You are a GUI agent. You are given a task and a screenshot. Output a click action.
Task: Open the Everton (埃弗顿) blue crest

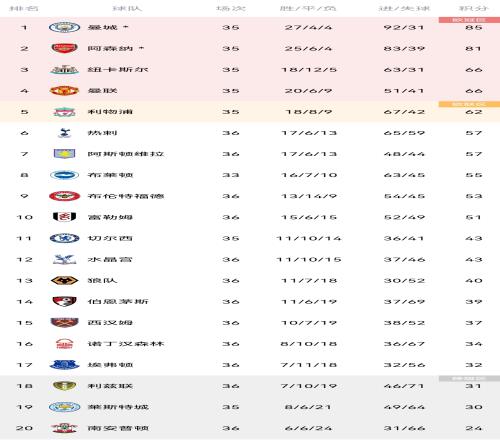point(64,365)
